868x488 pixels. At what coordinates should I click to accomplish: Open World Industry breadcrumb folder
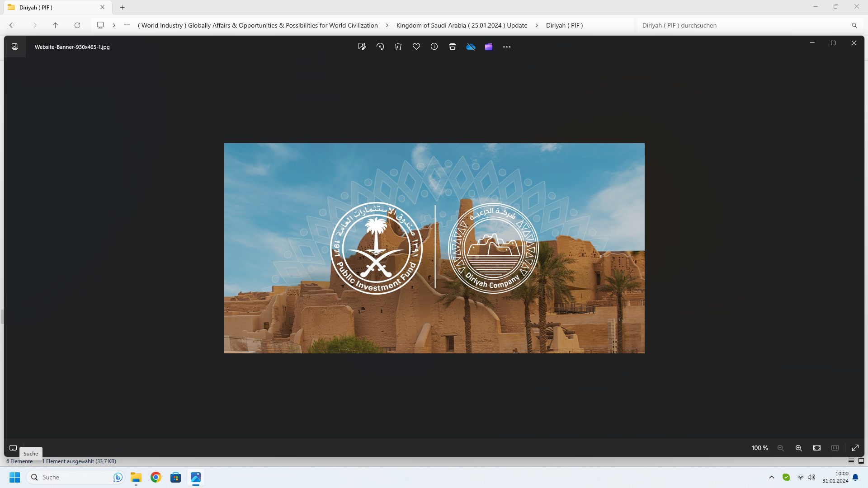[258, 25]
